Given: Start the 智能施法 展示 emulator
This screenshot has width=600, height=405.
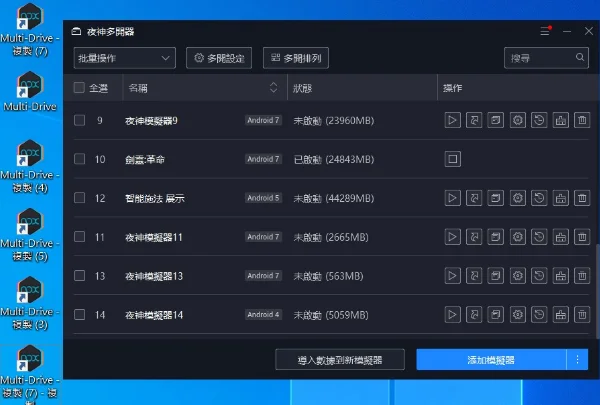Looking at the screenshot, I should [x=452, y=198].
